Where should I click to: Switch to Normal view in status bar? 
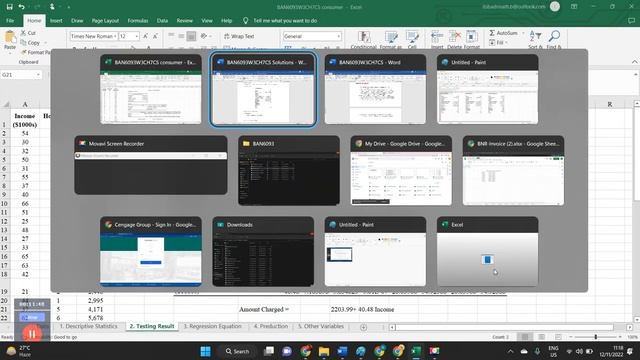[524, 337]
